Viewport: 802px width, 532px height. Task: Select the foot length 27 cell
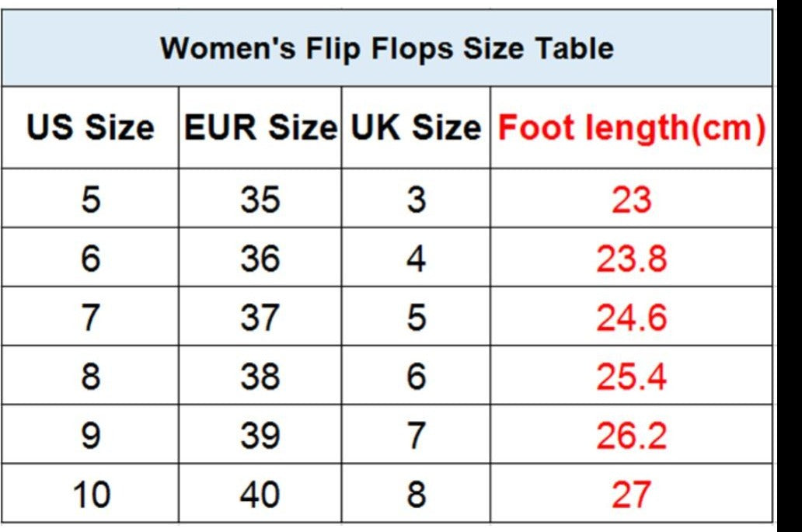631,495
